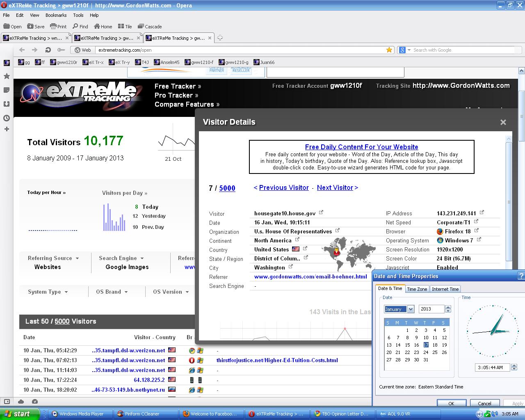Open external link icon next to Washington
This screenshot has width=525, height=420.
290,267
